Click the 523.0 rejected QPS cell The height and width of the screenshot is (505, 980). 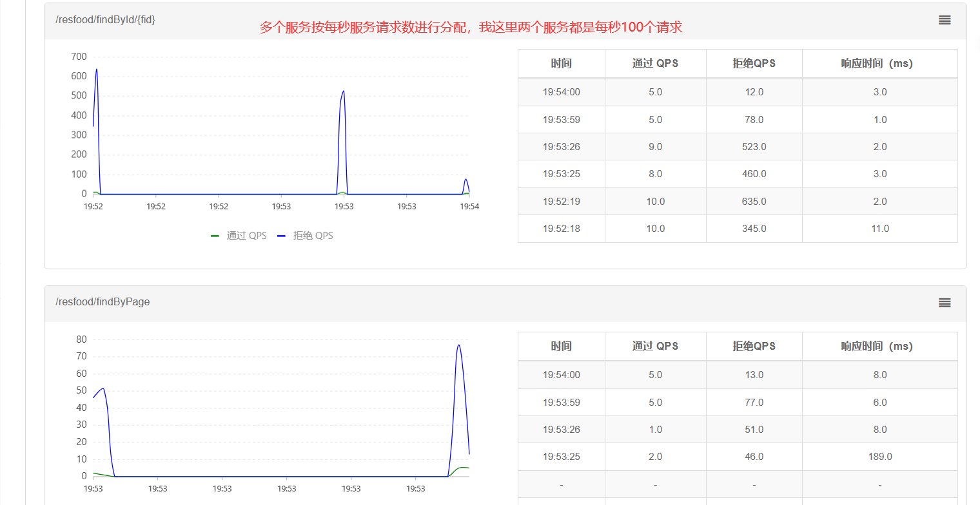click(x=754, y=147)
